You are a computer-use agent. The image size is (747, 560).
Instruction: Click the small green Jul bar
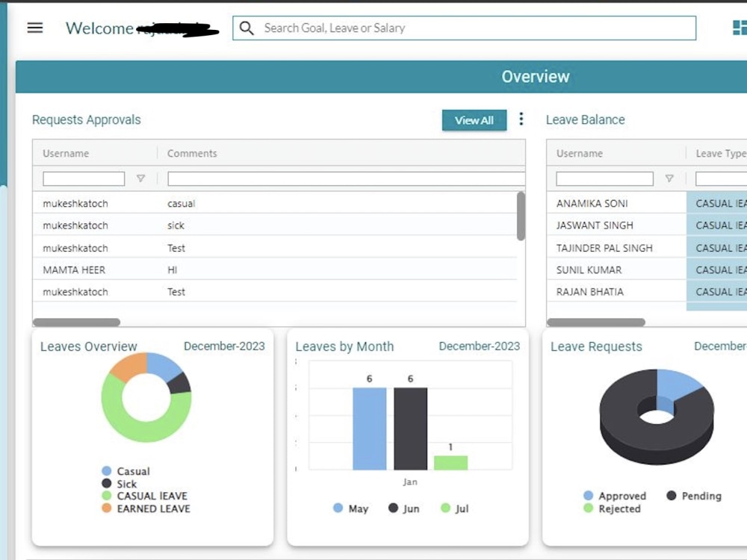coord(450,463)
